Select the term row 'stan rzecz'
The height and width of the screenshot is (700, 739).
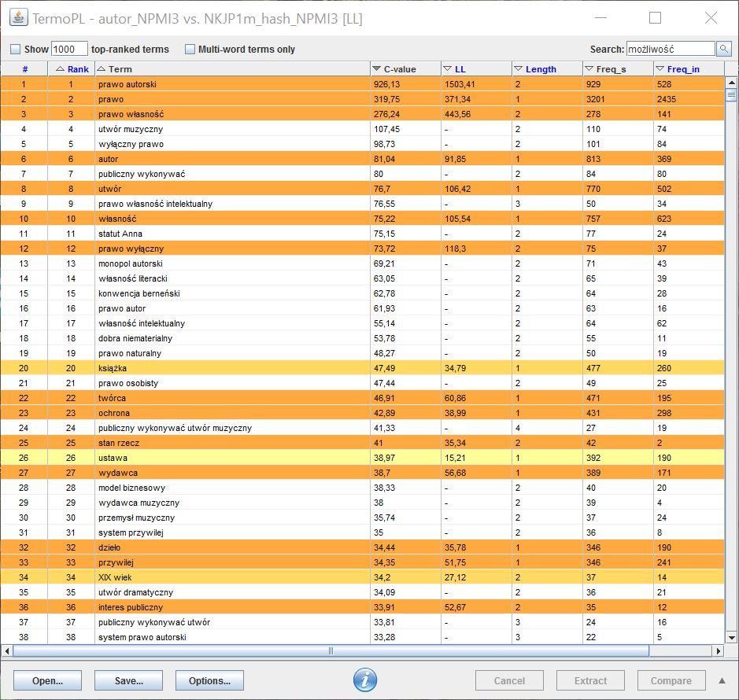tap(363, 442)
